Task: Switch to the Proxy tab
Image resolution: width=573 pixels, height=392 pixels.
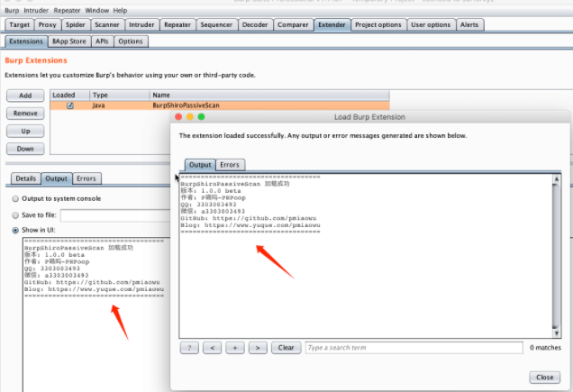Action: pos(48,25)
